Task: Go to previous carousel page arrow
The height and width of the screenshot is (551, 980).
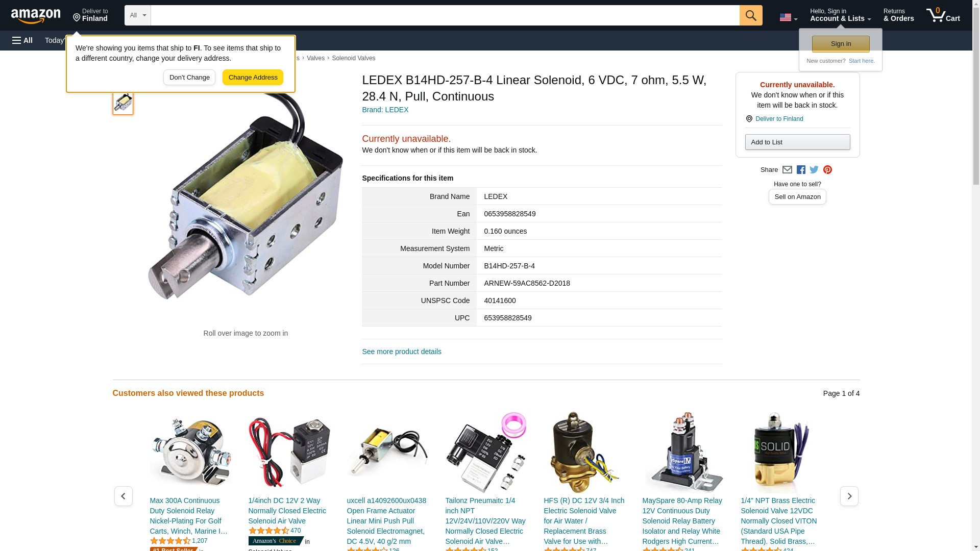Action: click(x=124, y=496)
